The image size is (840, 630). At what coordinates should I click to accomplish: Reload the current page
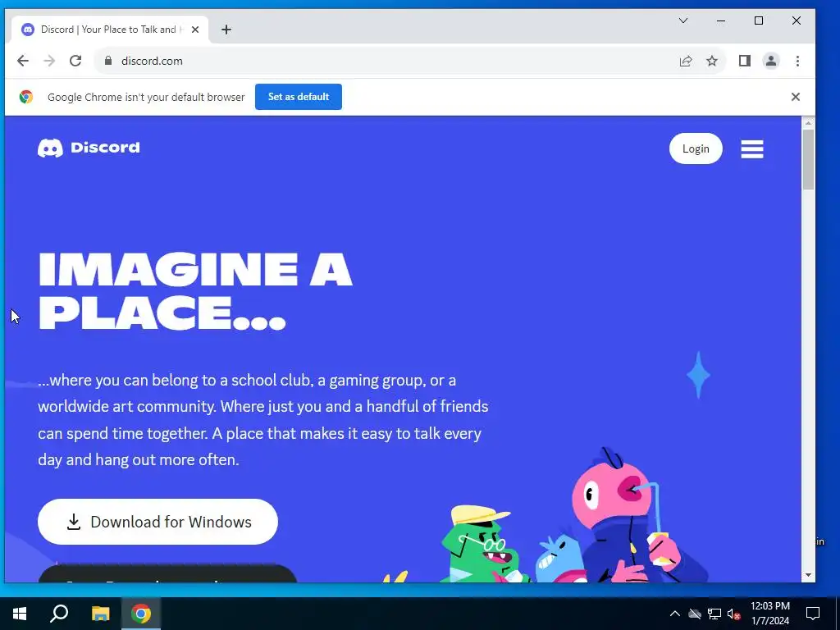[x=75, y=61]
